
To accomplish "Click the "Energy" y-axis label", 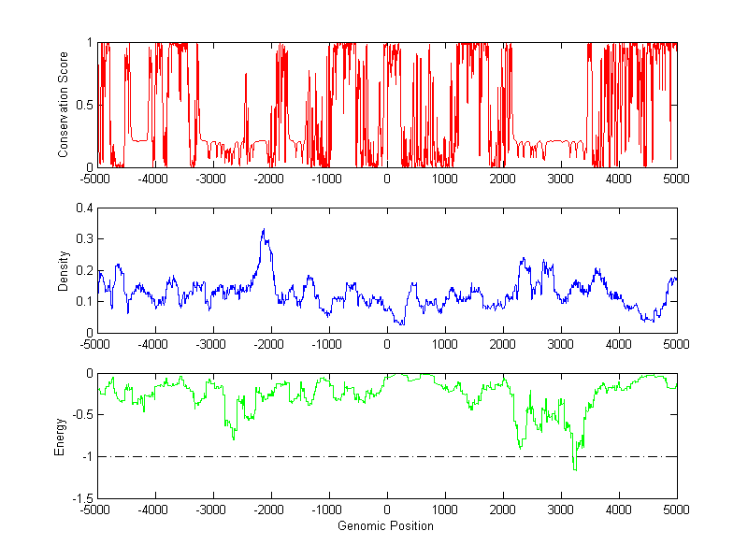I will pyautogui.click(x=59, y=437).
